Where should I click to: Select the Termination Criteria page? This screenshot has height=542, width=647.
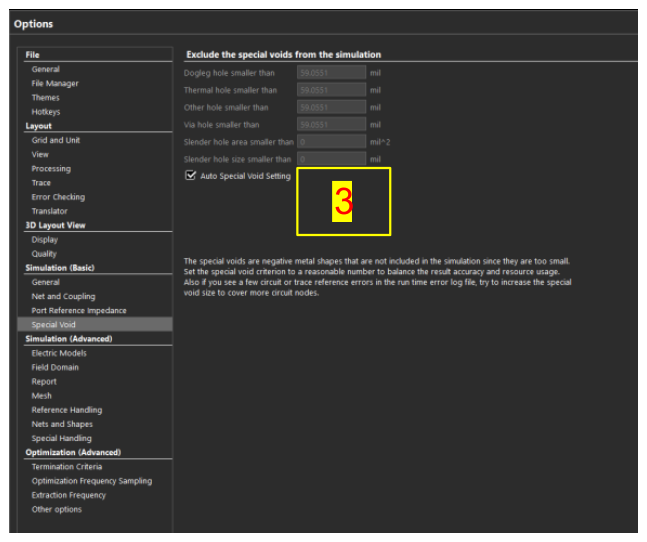(x=67, y=467)
